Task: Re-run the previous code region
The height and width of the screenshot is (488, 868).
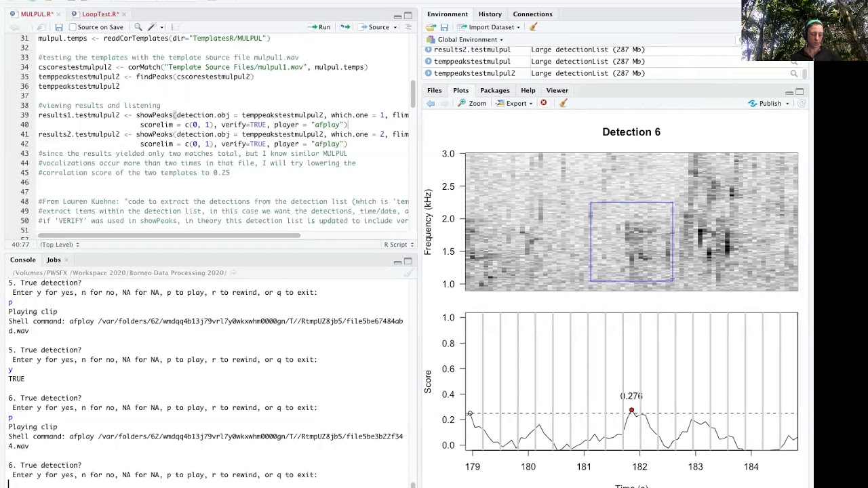Action: click(x=345, y=27)
